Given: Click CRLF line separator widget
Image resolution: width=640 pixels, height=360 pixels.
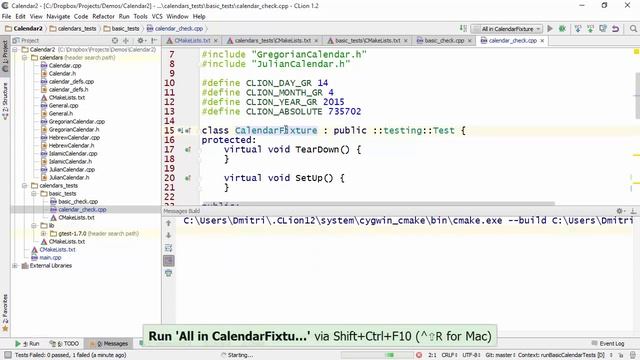Looking at the screenshot, I should click(449, 355).
